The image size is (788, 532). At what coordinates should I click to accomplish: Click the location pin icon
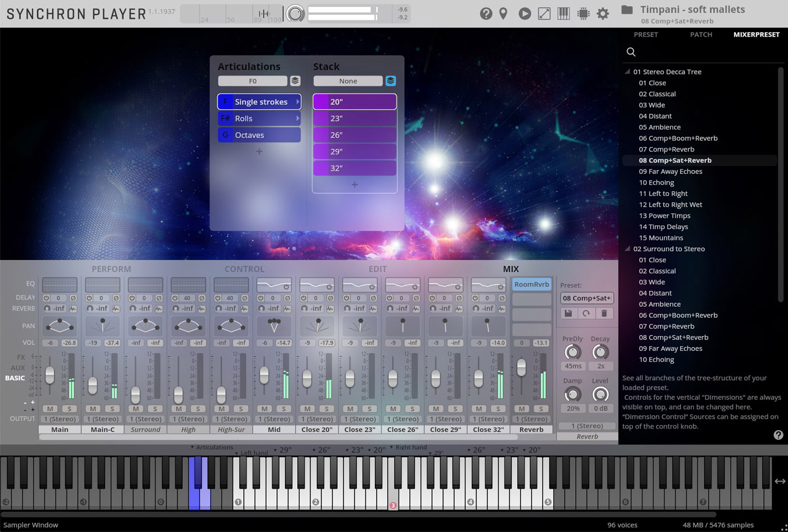point(503,14)
